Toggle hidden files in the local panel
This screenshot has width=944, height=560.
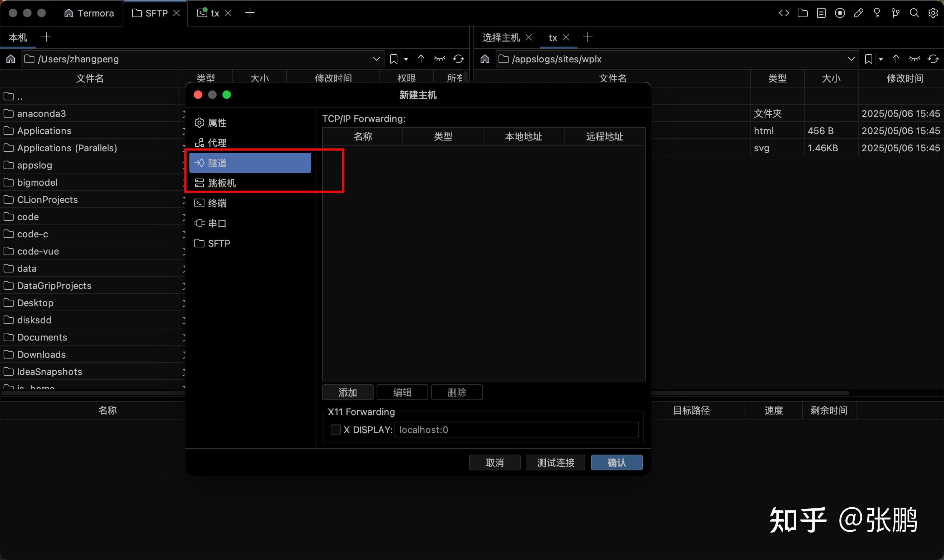tap(439, 59)
